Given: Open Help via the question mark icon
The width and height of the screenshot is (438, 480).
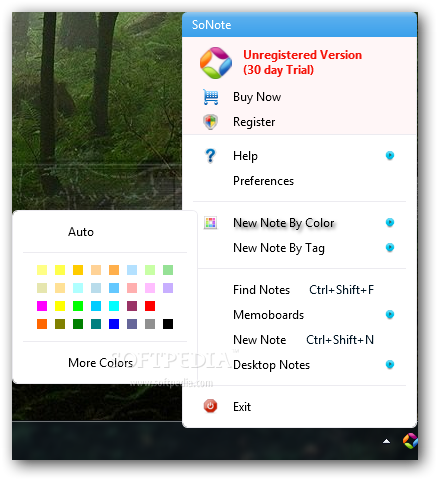Looking at the screenshot, I should tap(210, 156).
